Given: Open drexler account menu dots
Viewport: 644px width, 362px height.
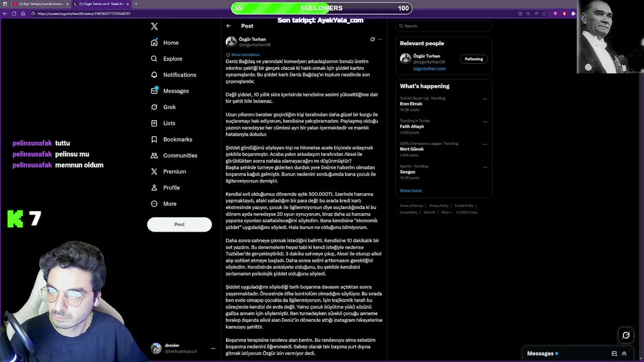Looking at the screenshot, I should [x=213, y=348].
